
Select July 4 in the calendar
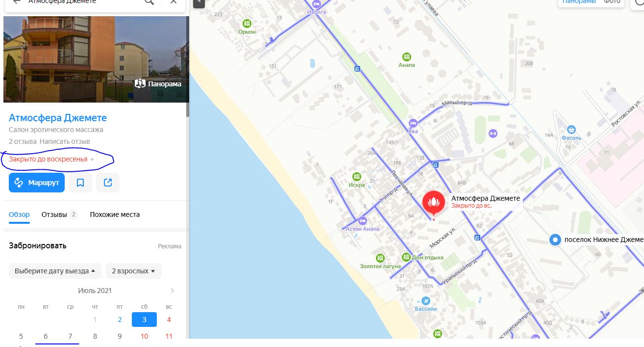pos(169,320)
